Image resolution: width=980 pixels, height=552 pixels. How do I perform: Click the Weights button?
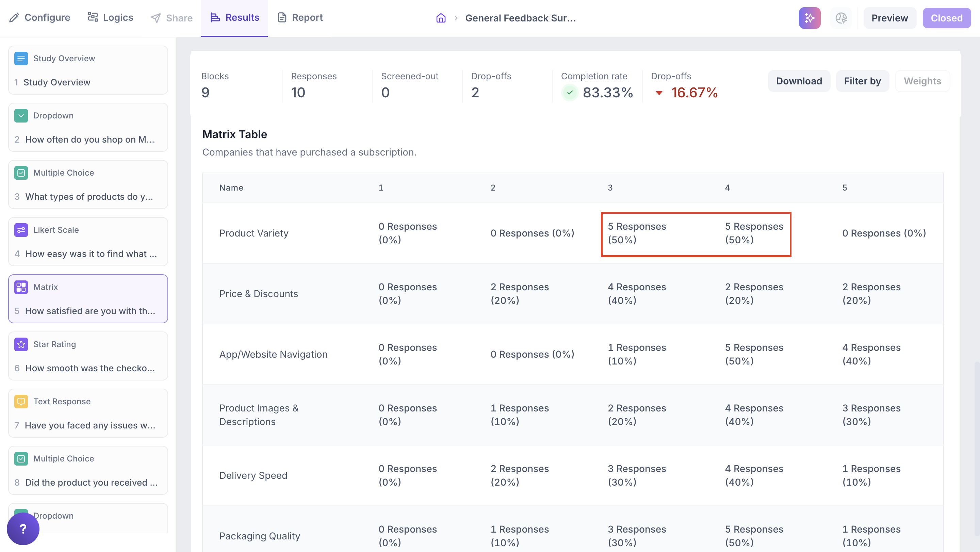click(x=922, y=81)
